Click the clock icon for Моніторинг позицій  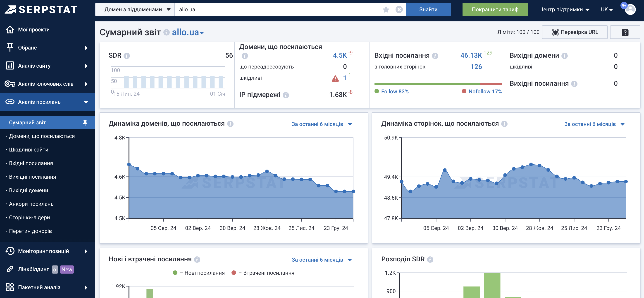(10, 251)
